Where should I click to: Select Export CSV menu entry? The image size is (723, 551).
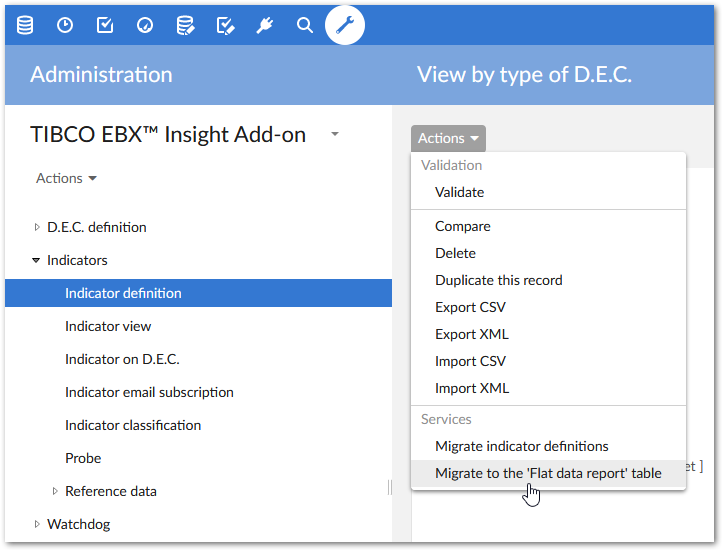coord(470,307)
